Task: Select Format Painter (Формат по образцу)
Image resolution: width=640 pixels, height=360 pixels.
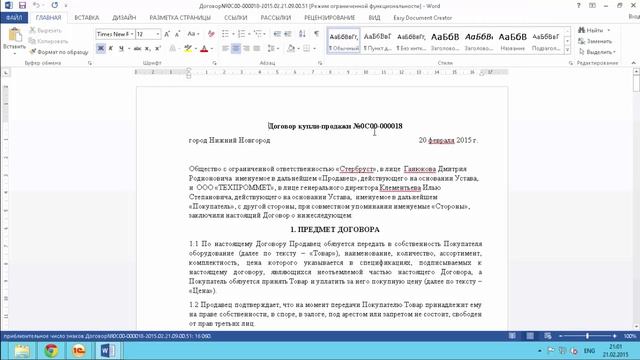Action: (x=58, y=52)
